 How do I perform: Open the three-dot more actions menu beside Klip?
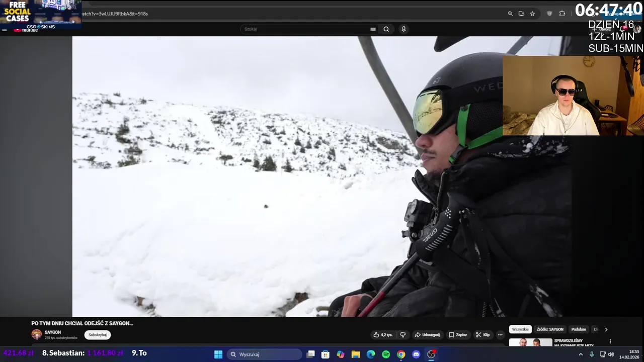[x=500, y=335]
